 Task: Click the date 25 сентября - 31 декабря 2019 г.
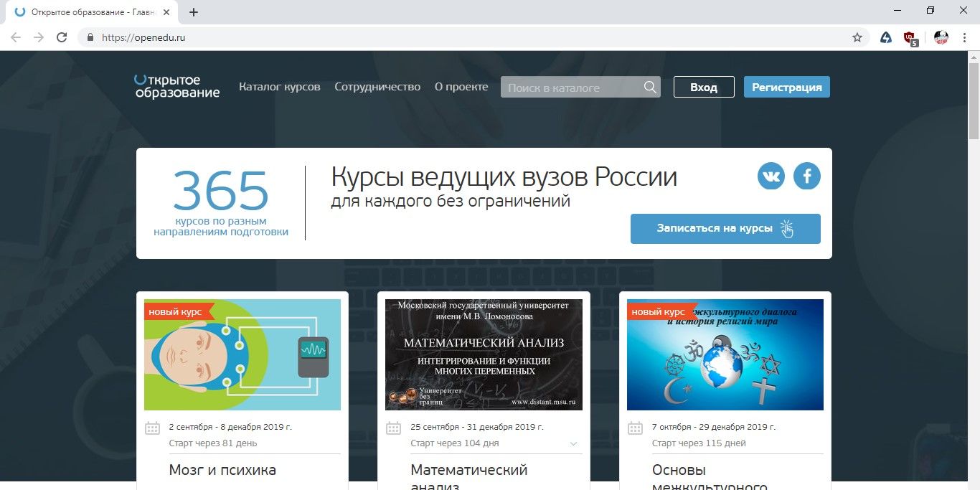[477, 427]
